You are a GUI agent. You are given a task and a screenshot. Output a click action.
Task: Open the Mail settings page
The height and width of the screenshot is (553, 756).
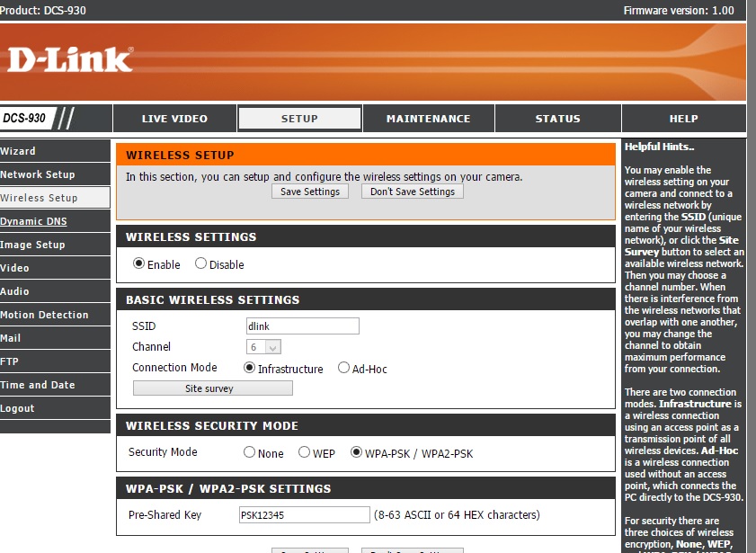(x=55, y=338)
